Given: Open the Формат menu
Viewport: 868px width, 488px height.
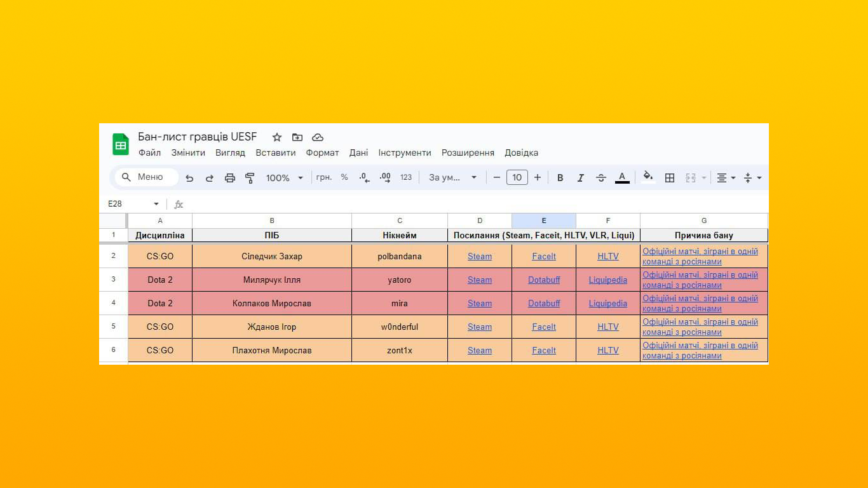Looking at the screenshot, I should [322, 152].
